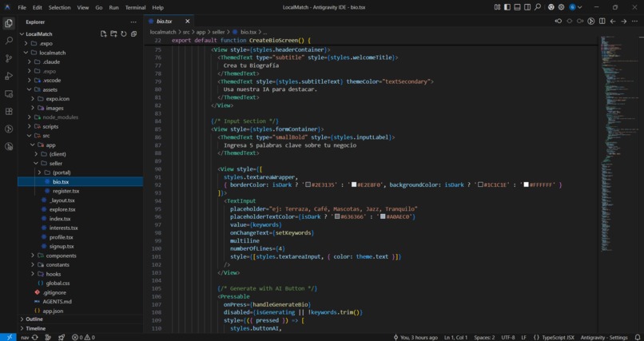Open the Run and Debug view
Image resolution: width=644 pixels, height=341 pixels.
(9, 76)
